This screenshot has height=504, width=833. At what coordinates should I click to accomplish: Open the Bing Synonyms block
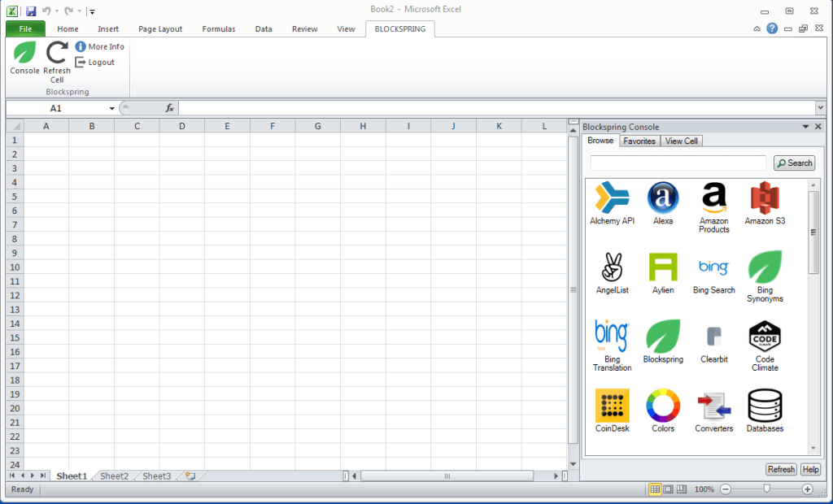coord(765,276)
